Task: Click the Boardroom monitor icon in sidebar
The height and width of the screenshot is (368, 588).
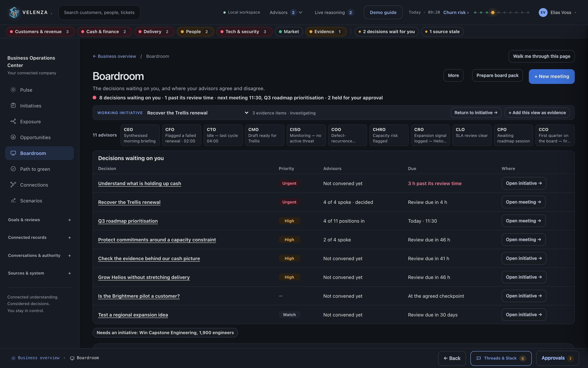Action: pyautogui.click(x=13, y=153)
